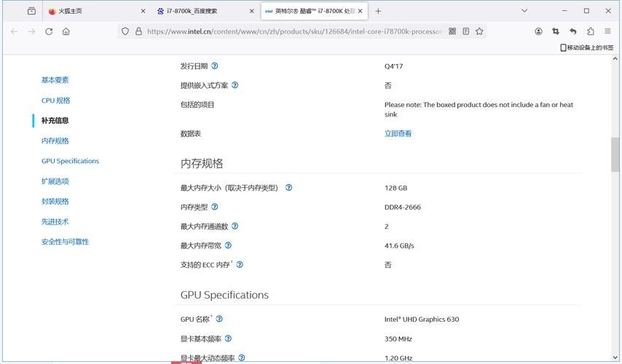Screen dimensions: 622x364
Task: Jump to 扩展选项 section
Action: click(55, 181)
